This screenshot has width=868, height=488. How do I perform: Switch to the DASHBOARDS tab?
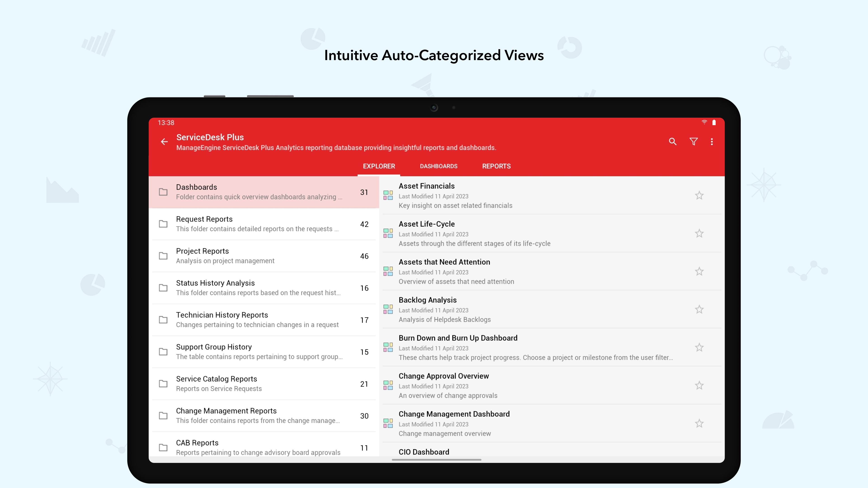[438, 166]
